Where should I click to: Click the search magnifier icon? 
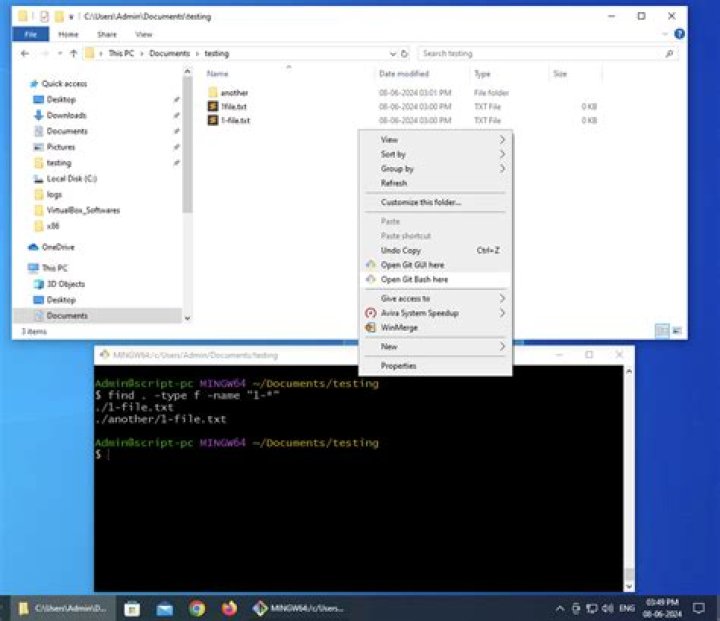(669, 54)
